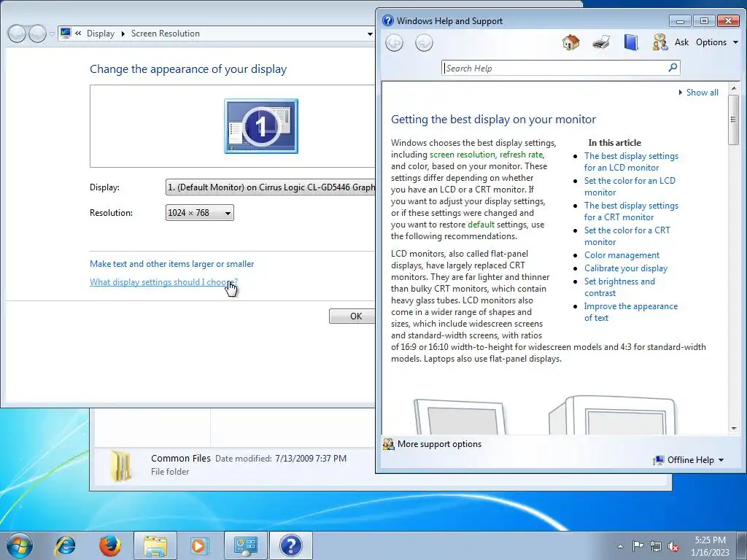The width and height of the screenshot is (747, 560).
Task: Go to Set the color for an LCD monitor
Action: click(630, 186)
